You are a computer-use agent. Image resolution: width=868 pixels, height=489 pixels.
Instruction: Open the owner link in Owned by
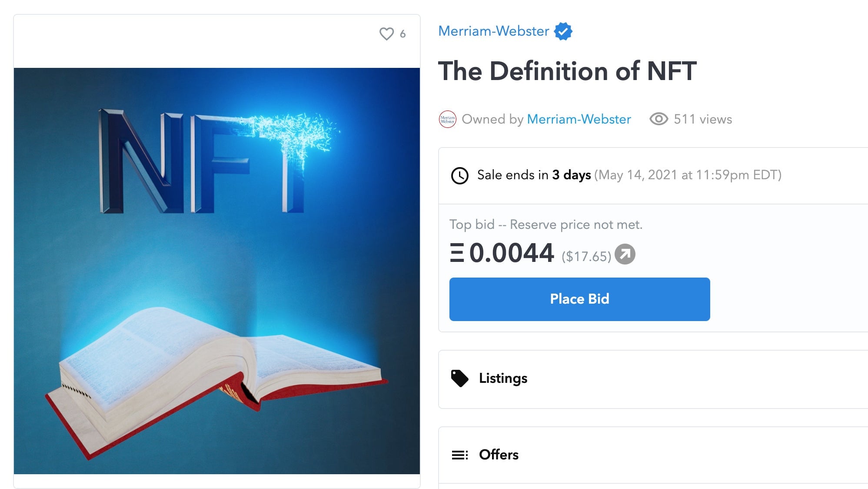[579, 119]
